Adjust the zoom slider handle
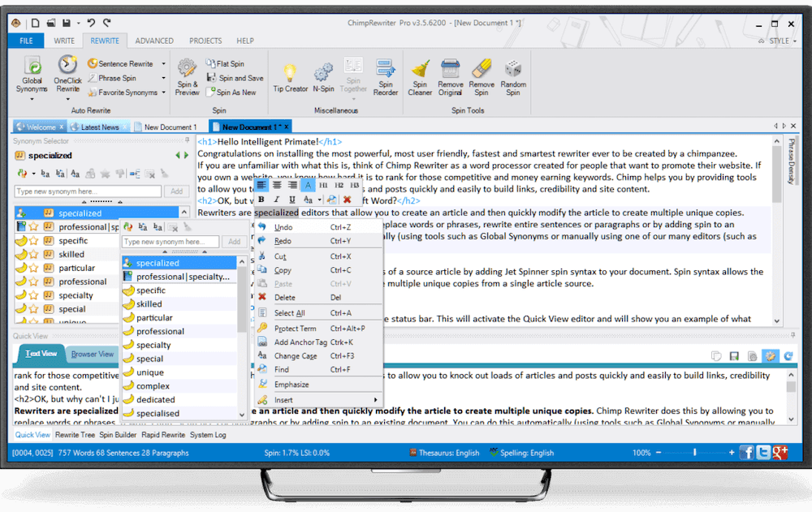The width and height of the screenshot is (812, 512). [695, 453]
